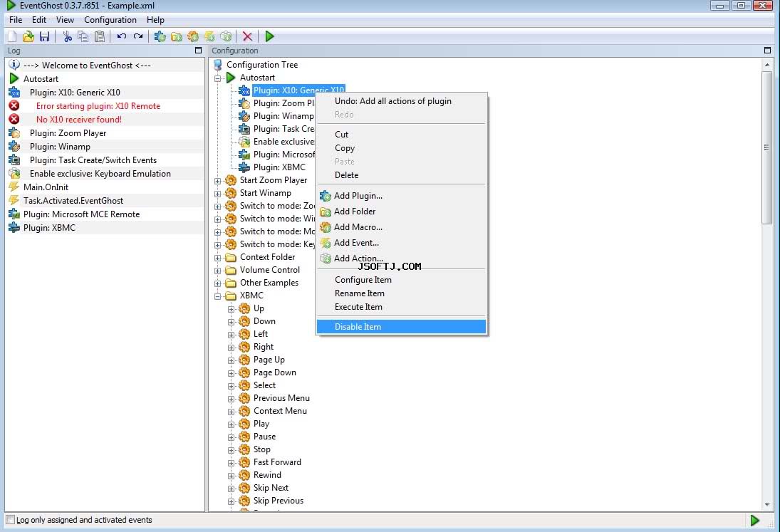The image size is (780, 532).
Task: Open the Edit menu
Action: tap(38, 20)
